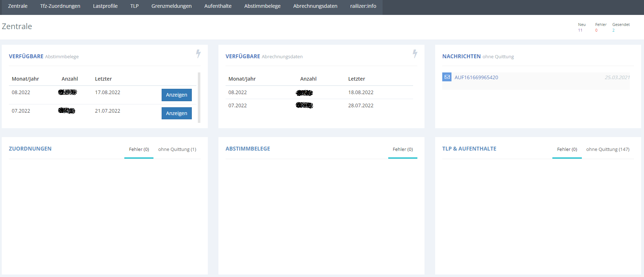Select Fehler tab in TLP & Aufenthalte
This screenshot has width=644, height=277.
pyautogui.click(x=567, y=150)
